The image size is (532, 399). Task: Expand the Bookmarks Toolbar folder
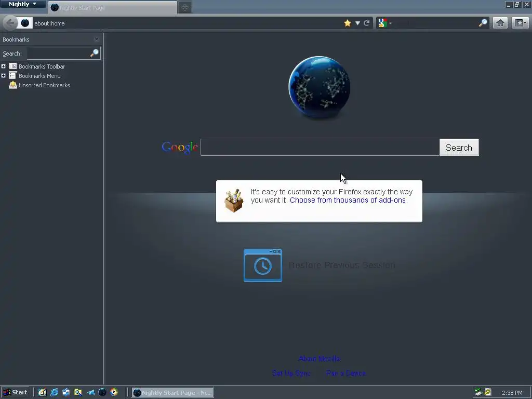pyautogui.click(x=4, y=66)
